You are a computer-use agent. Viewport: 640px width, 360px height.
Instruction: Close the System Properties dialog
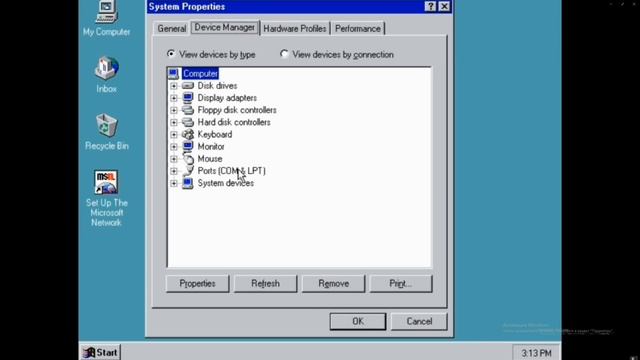444,7
